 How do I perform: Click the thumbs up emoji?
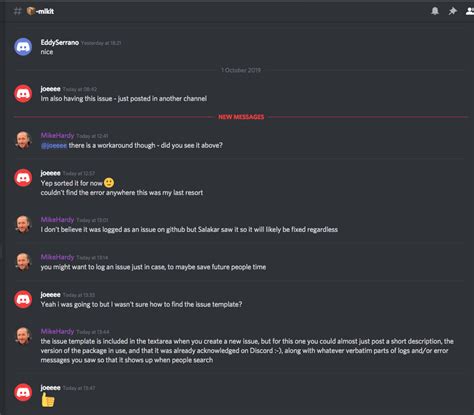[48, 400]
